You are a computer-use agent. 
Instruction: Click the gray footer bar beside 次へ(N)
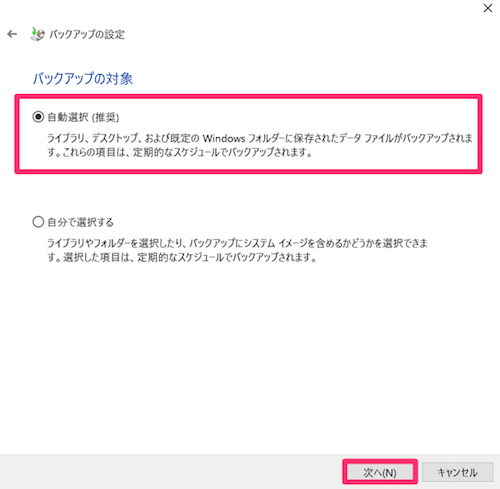click(x=167, y=472)
